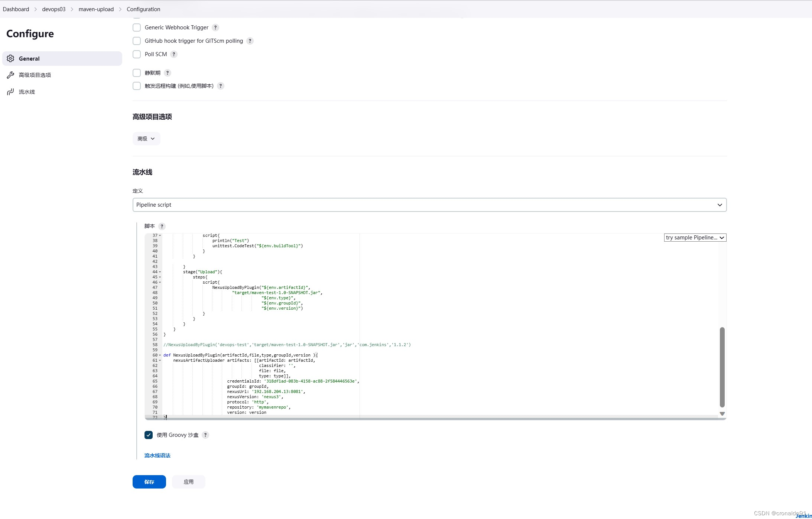Select General in the sidebar
This screenshot has width=812, height=519.
point(62,58)
